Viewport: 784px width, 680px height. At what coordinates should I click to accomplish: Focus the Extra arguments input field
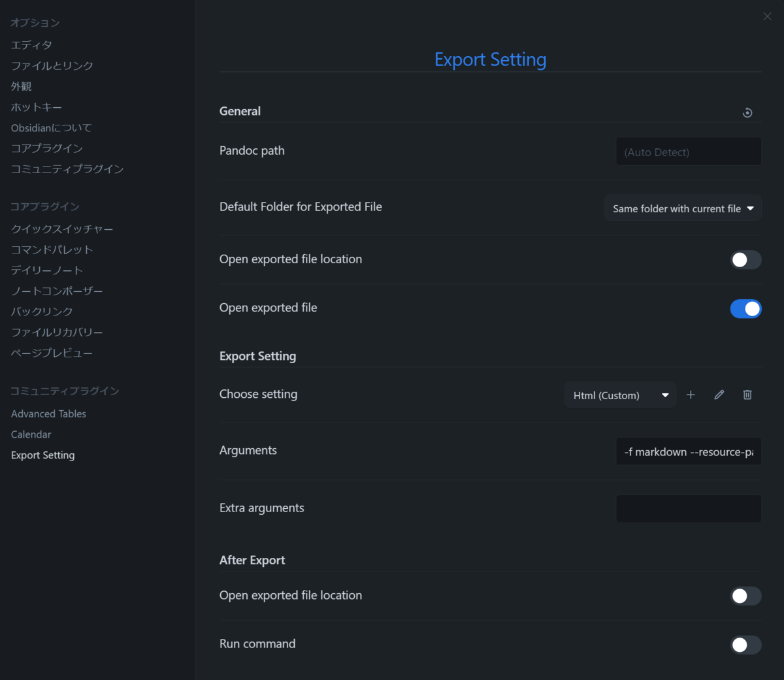click(x=689, y=509)
